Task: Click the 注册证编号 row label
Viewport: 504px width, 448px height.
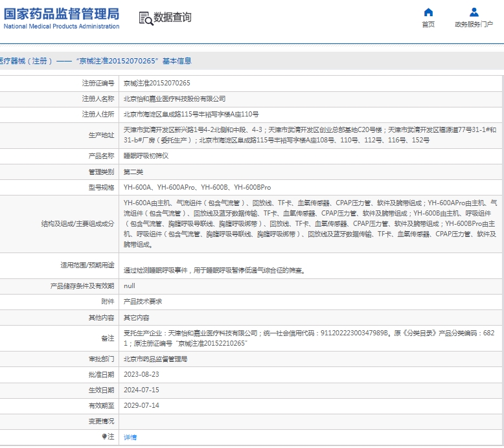Action: pos(98,83)
